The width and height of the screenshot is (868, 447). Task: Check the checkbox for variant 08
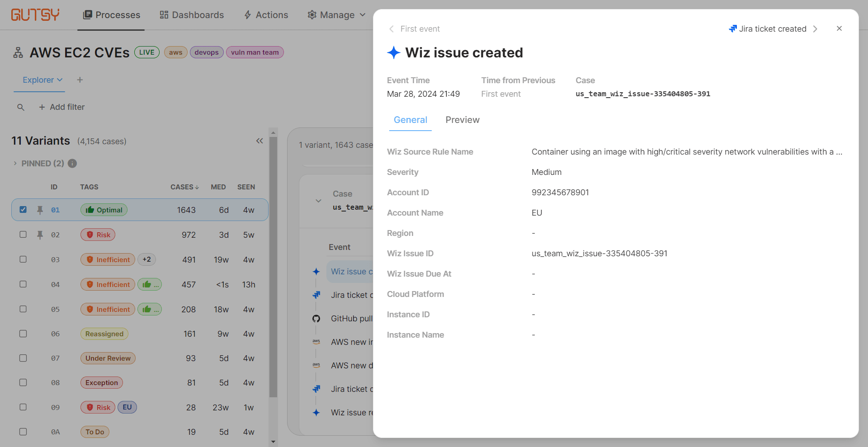pos(23,382)
